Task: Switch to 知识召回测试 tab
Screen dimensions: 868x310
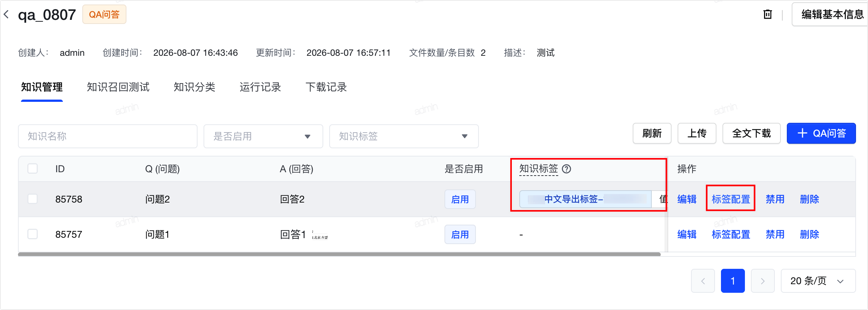Action: [118, 87]
